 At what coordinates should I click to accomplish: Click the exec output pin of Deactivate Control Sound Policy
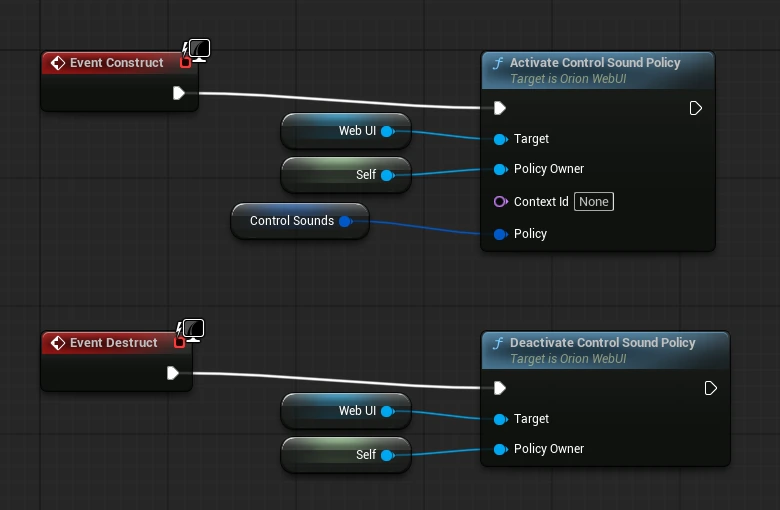point(710,388)
